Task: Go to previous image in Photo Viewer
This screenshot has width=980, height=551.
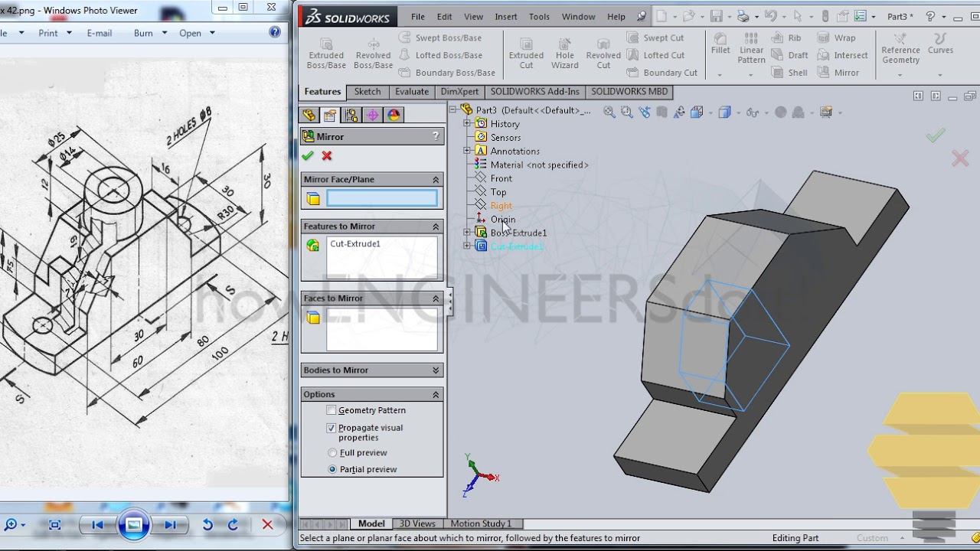Action: coord(97,525)
